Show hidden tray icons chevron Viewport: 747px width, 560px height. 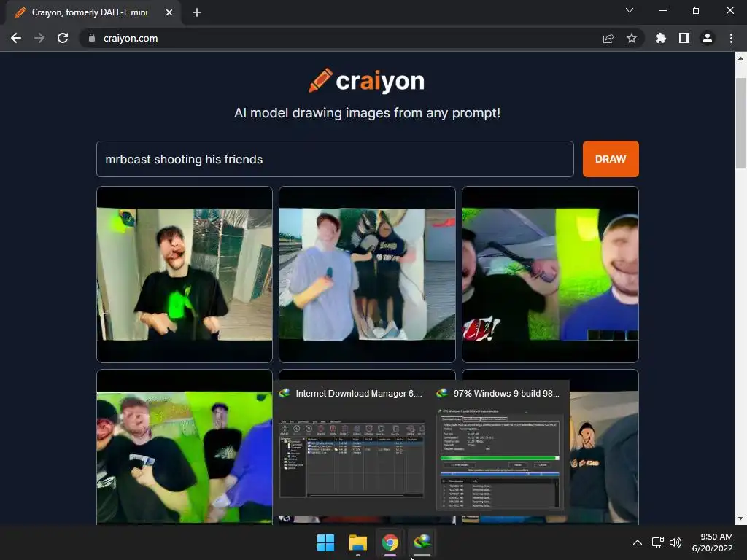click(637, 542)
